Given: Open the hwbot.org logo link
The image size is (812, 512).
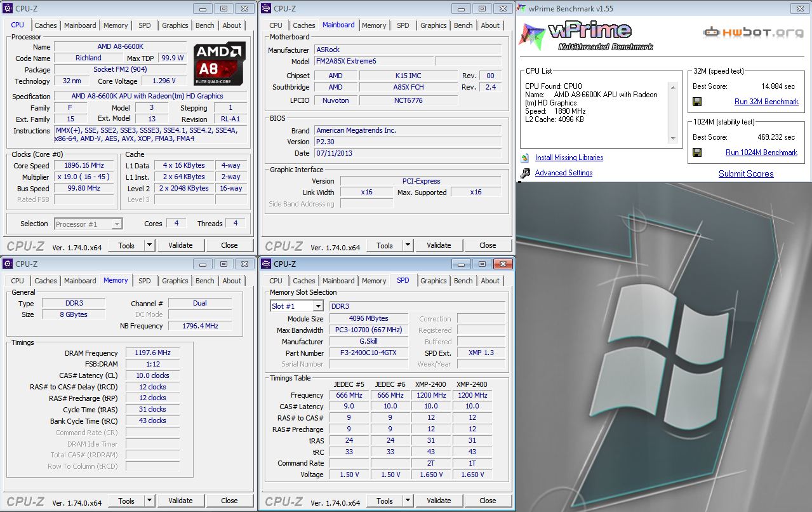Looking at the screenshot, I should pyautogui.click(x=753, y=32).
